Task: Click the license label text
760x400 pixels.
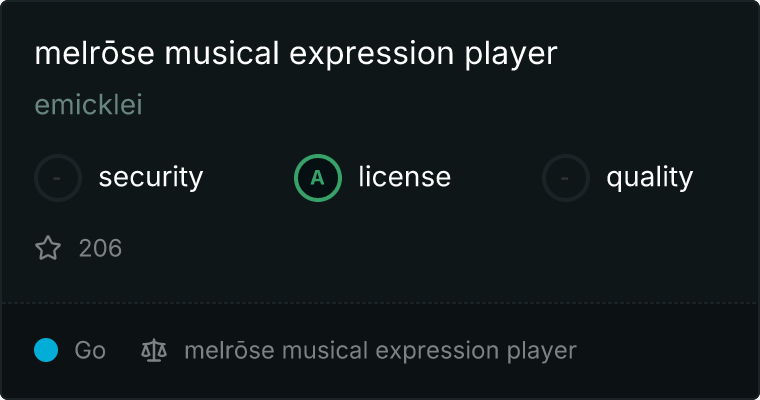Action: coord(405,178)
